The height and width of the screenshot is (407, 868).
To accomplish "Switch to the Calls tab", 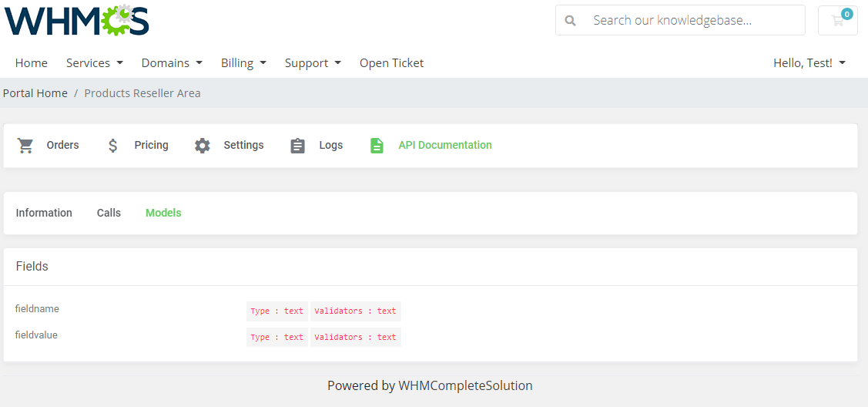I will click(109, 213).
